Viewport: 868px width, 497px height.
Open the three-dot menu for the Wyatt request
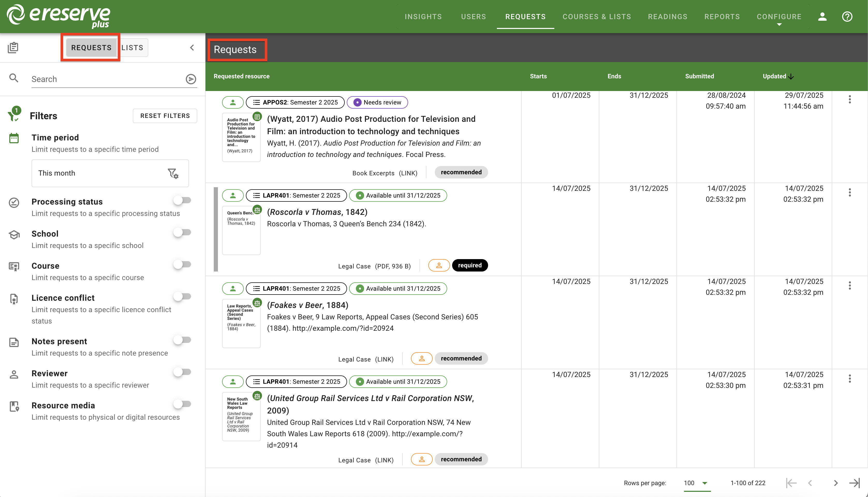(x=850, y=99)
